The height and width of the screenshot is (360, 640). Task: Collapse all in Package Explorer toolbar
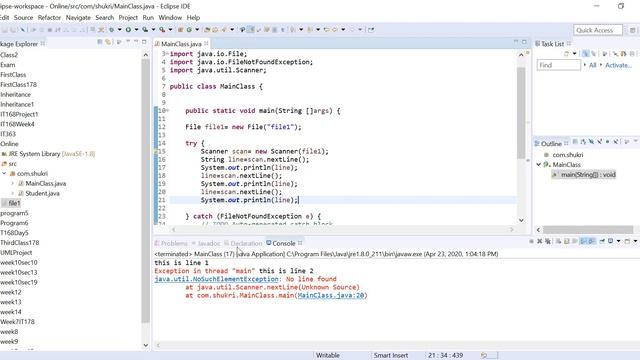100,42
